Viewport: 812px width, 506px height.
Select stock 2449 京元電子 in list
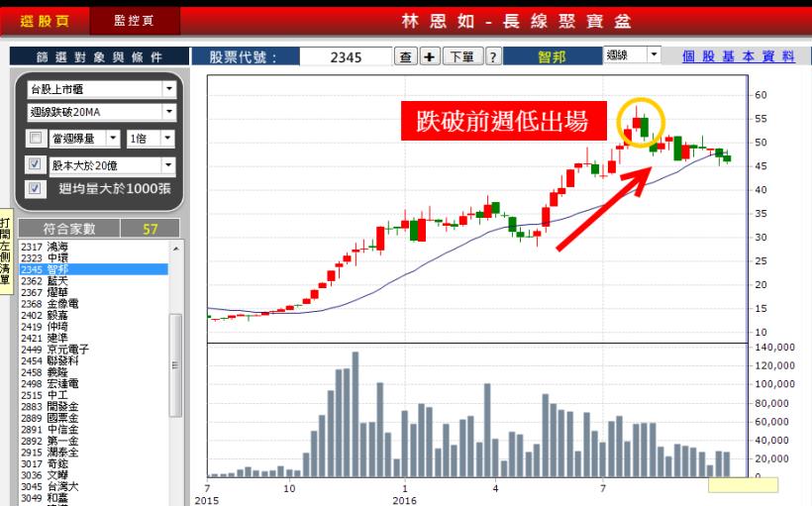[93, 350]
